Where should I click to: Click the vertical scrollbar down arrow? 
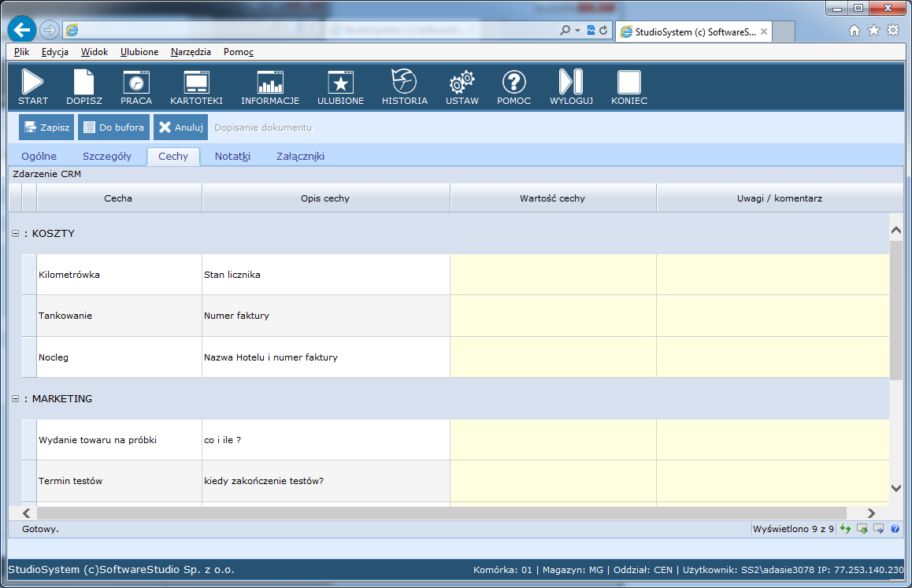[895, 488]
